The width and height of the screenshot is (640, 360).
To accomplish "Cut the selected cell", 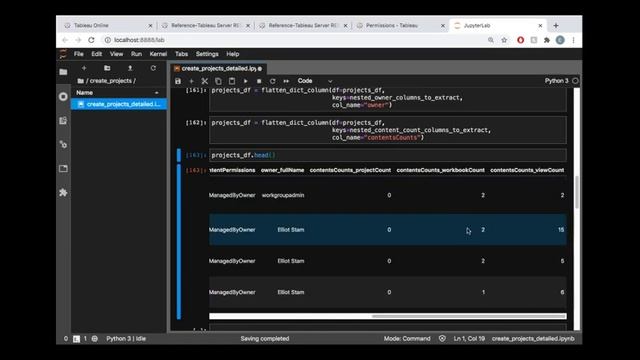I will (205, 81).
